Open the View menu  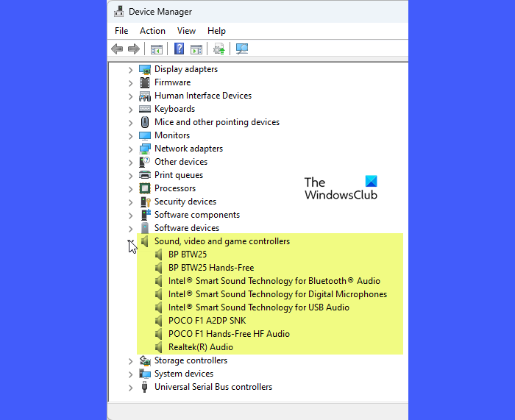[x=186, y=31]
